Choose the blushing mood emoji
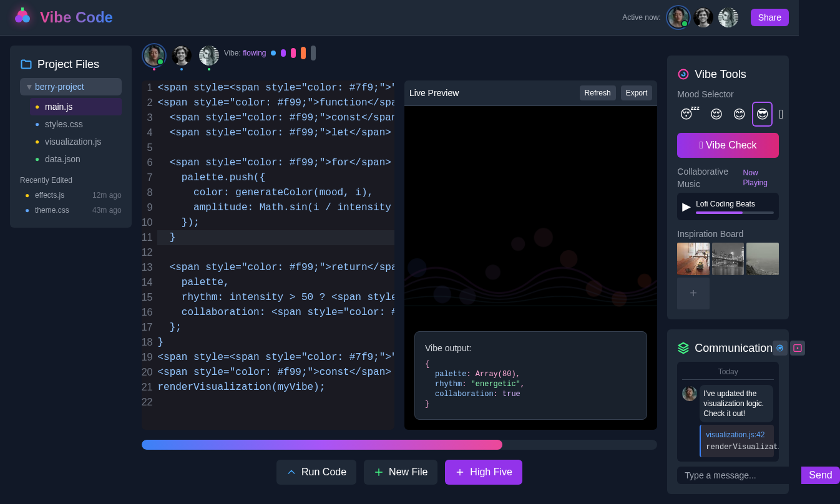This screenshot has width=840, height=504. click(739, 114)
